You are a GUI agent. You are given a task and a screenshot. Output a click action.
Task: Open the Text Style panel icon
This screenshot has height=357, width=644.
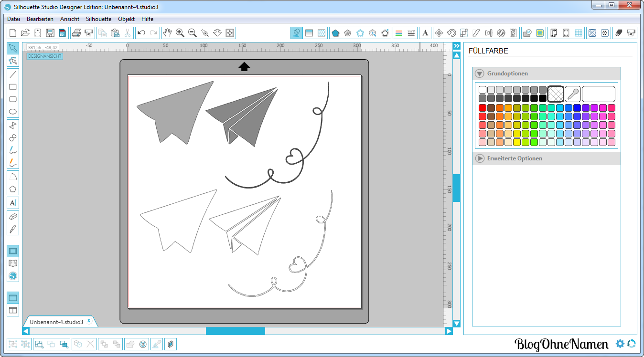425,33
